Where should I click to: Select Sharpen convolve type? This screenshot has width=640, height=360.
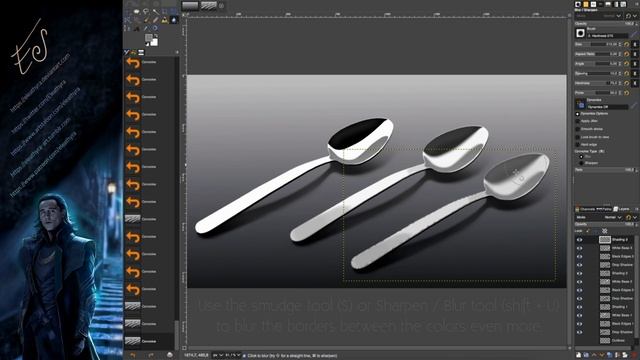[581, 163]
